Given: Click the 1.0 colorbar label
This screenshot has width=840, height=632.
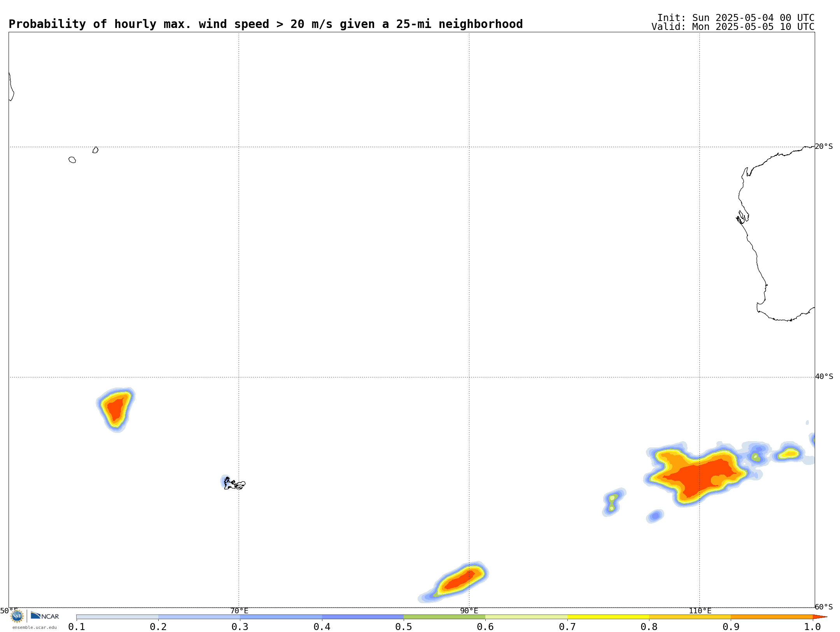Looking at the screenshot, I should click(x=812, y=627).
